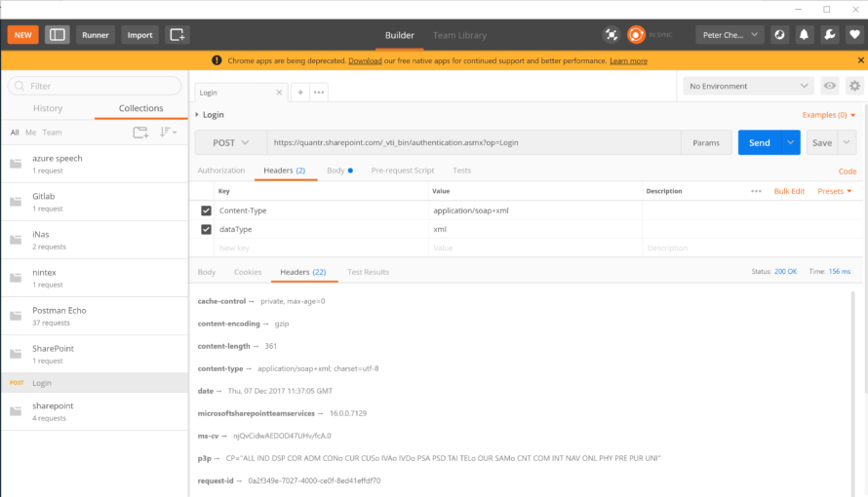This screenshot has width=868, height=497.
Task: Toggle the sidebar layout icon
Action: coord(57,35)
